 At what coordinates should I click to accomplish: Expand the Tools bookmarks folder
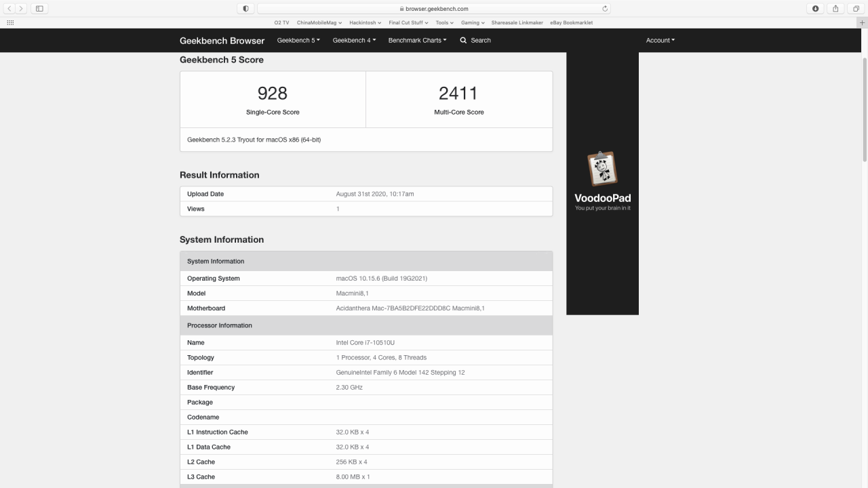coord(445,22)
